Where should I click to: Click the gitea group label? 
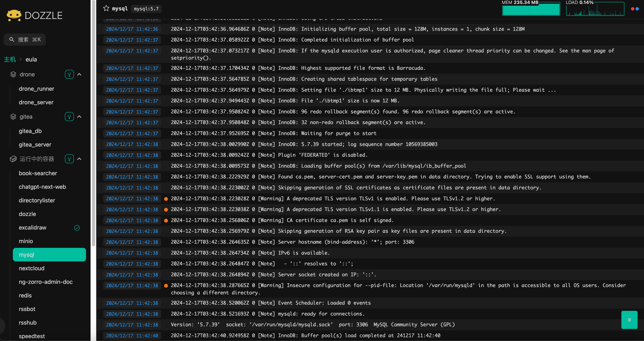tap(26, 117)
